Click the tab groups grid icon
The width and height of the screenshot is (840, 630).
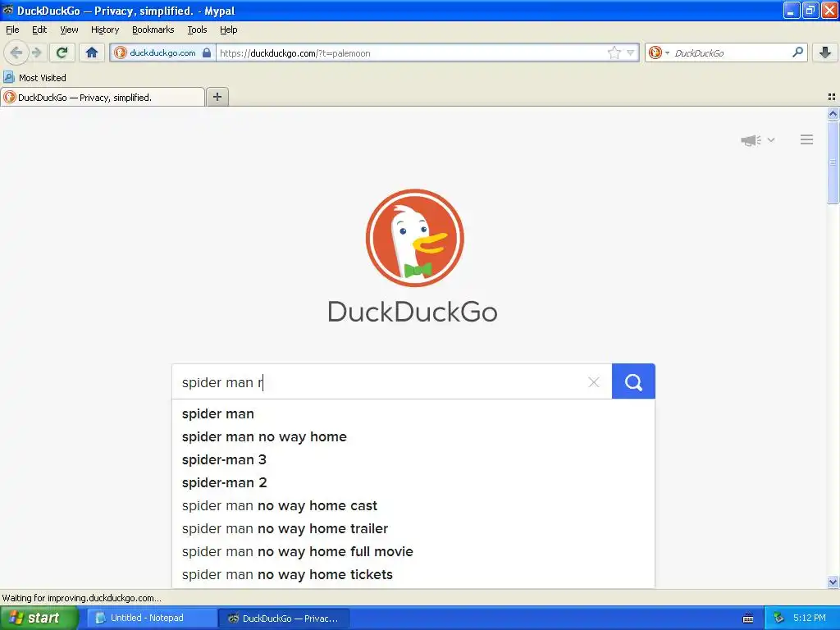pos(832,97)
